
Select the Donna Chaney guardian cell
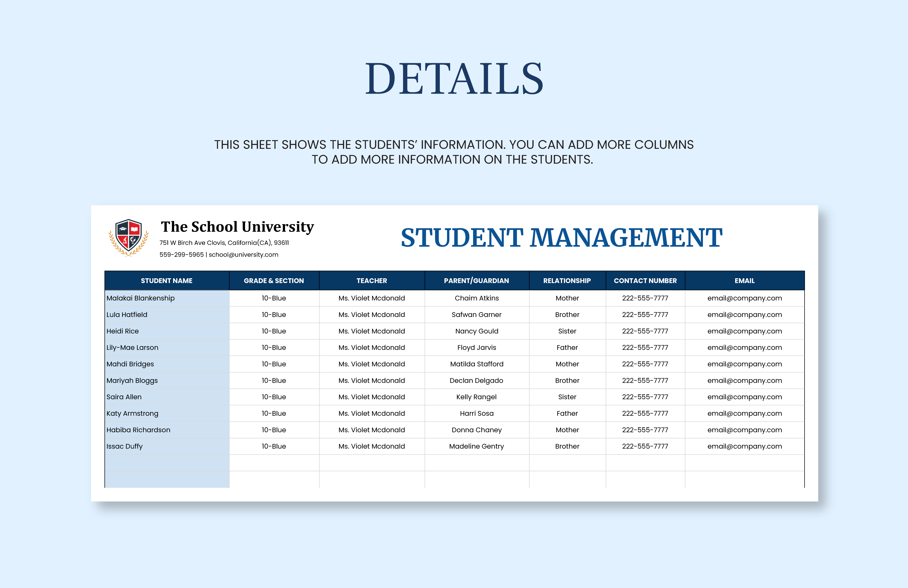click(x=476, y=430)
